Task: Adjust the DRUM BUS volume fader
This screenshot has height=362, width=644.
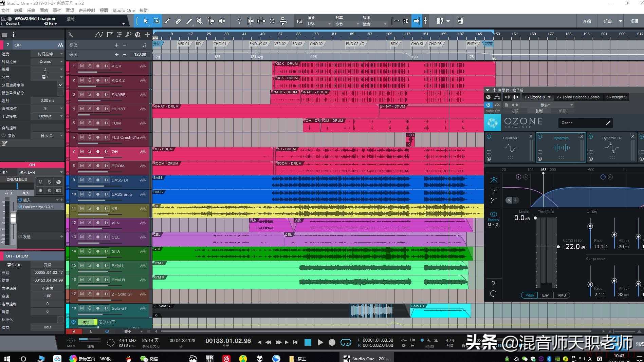Action: click(13, 218)
